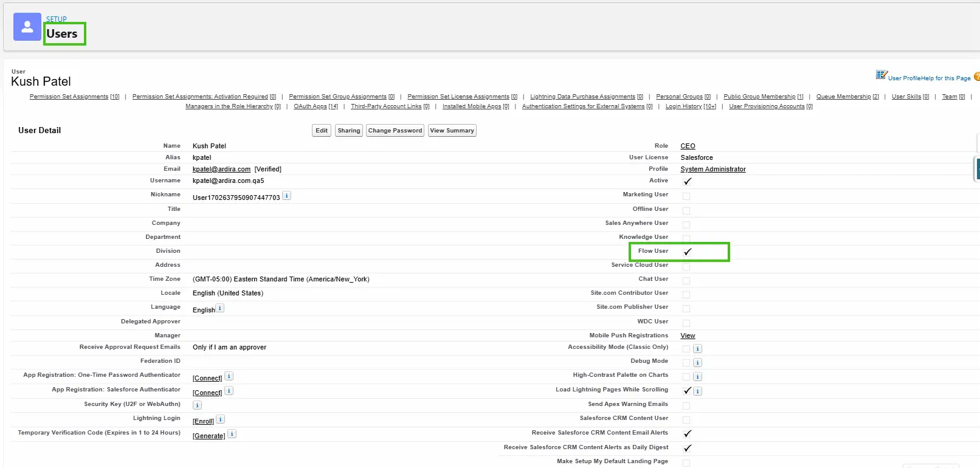
Task: Open Permission Set License Assignments link
Action: click(x=463, y=97)
